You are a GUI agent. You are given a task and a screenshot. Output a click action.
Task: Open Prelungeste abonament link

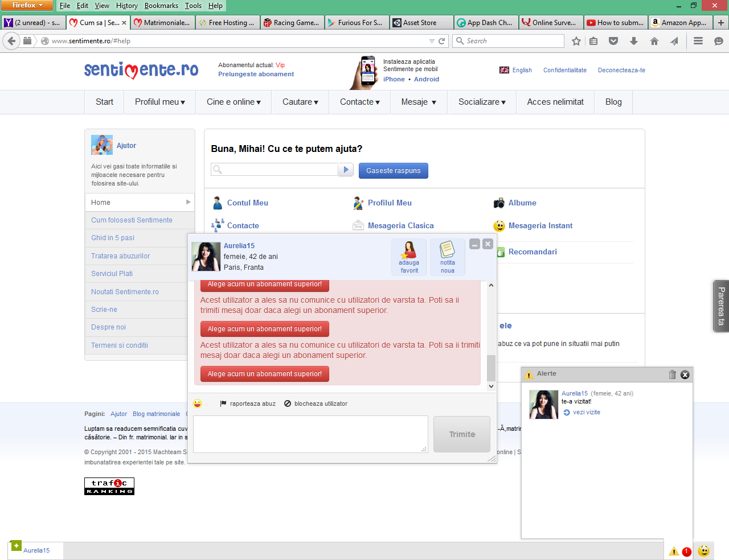point(256,74)
